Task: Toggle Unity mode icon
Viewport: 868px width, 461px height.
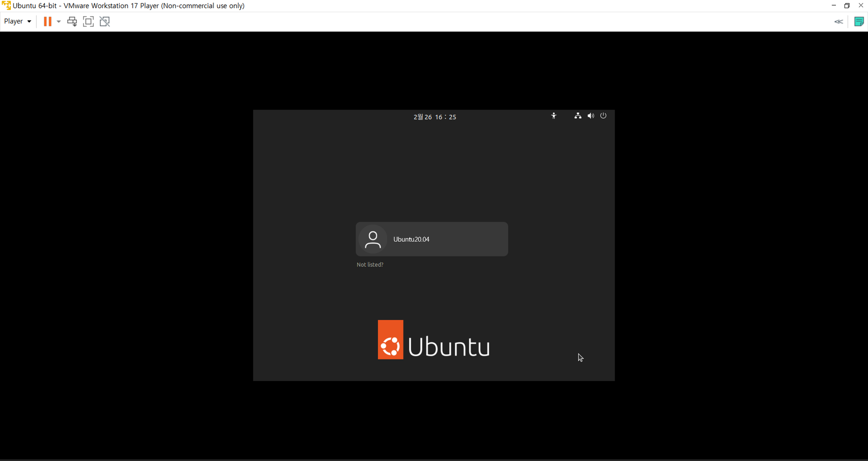Action: [105, 21]
